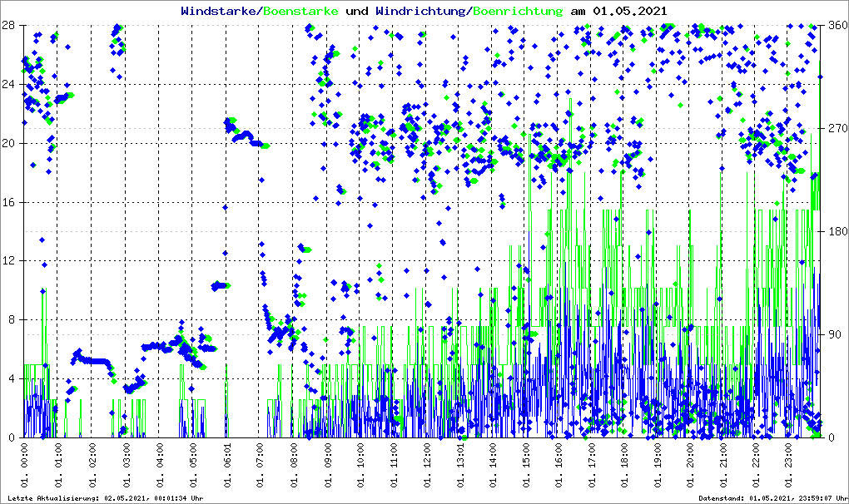The width and height of the screenshot is (849, 504).
Task: Click the blue 'Windstarke' title word
Action: click(x=220, y=11)
